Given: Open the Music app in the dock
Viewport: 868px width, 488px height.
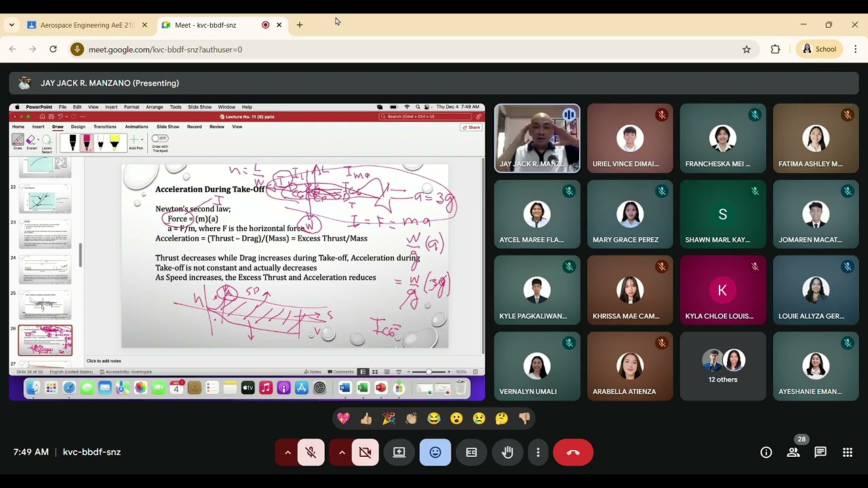Looking at the screenshot, I should (x=266, y=388).
